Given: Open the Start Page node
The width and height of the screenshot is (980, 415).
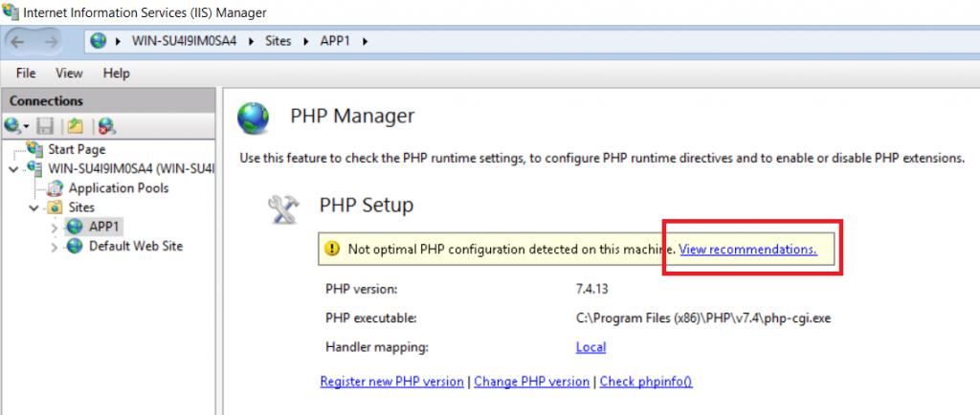Looking at the screenshot, I should point(77,150).
